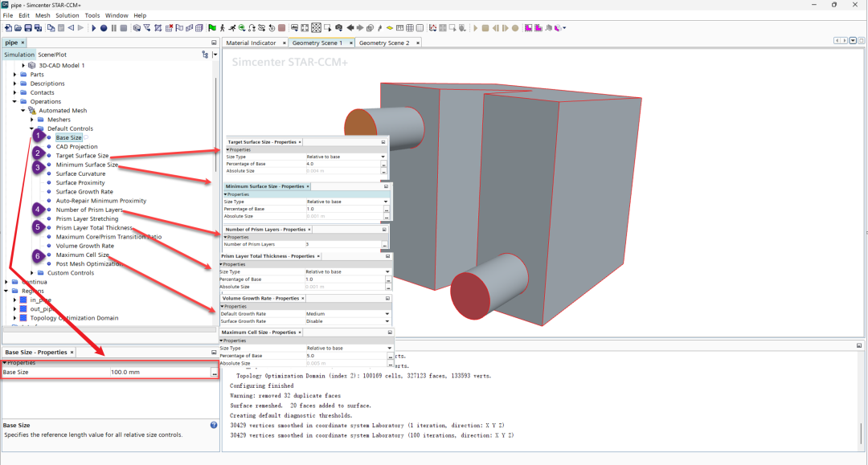Viewport: 868px width, 465px height.
Task: Expand the Meshers folder
Action: click(32, 120)
